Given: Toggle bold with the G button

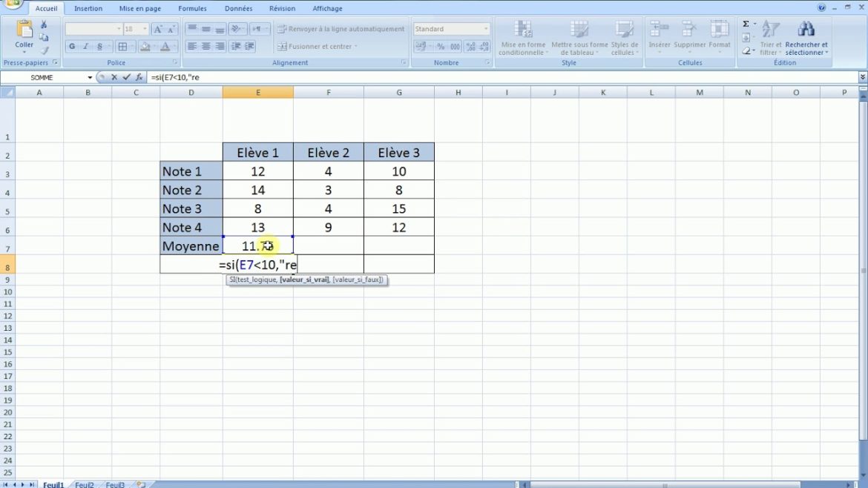Looking at the screenshot, I should tap(72, 46).
